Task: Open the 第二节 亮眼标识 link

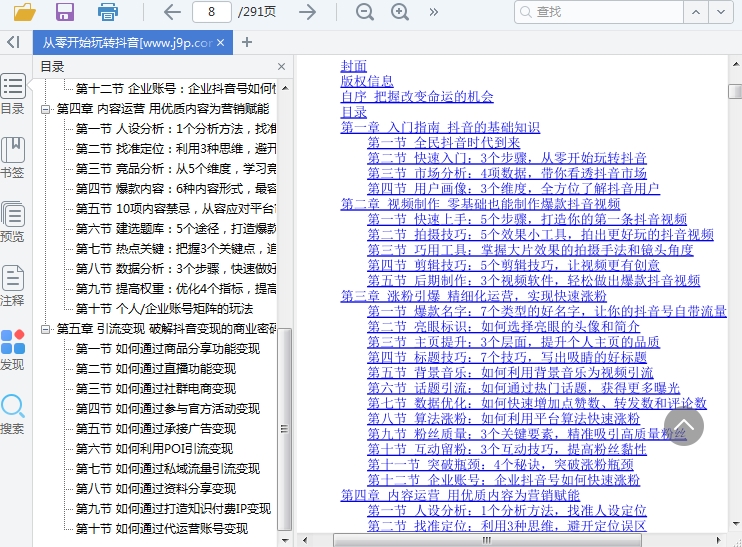Action: pos(504,326)
